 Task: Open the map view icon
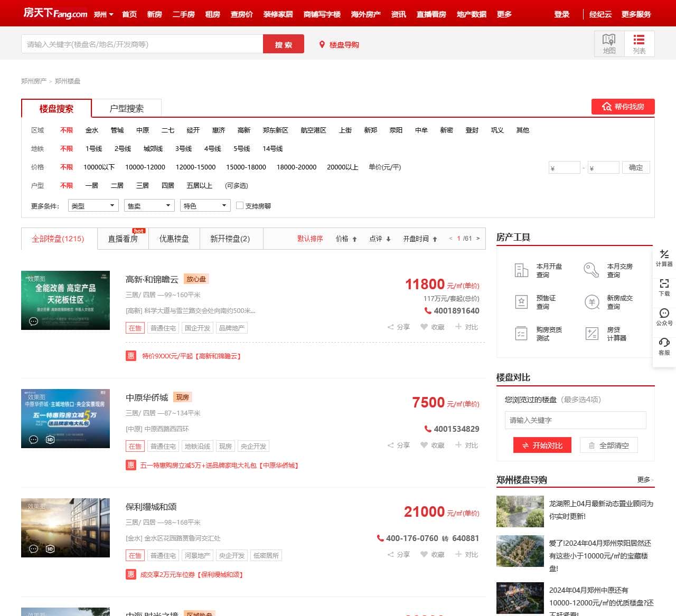coord(609,44)
